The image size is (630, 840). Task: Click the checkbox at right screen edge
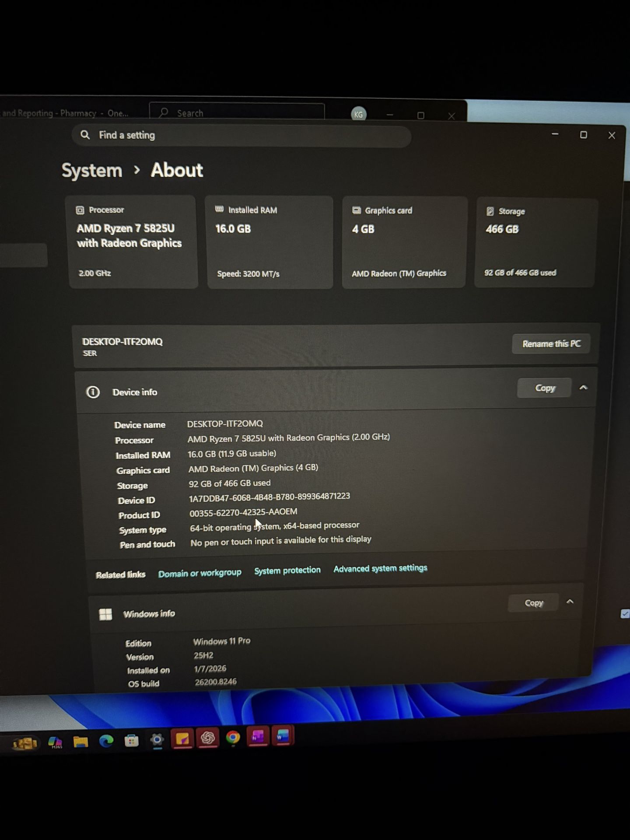click(x=625, y=613)
